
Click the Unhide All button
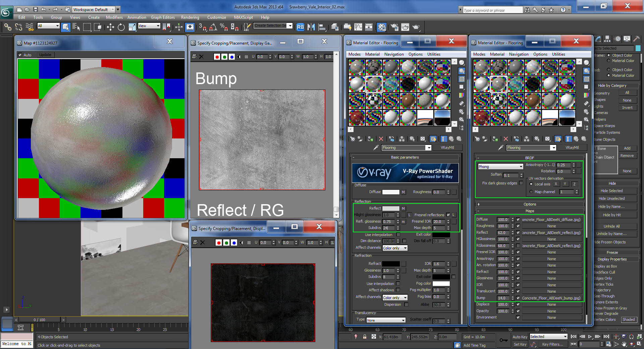point(611,226)
